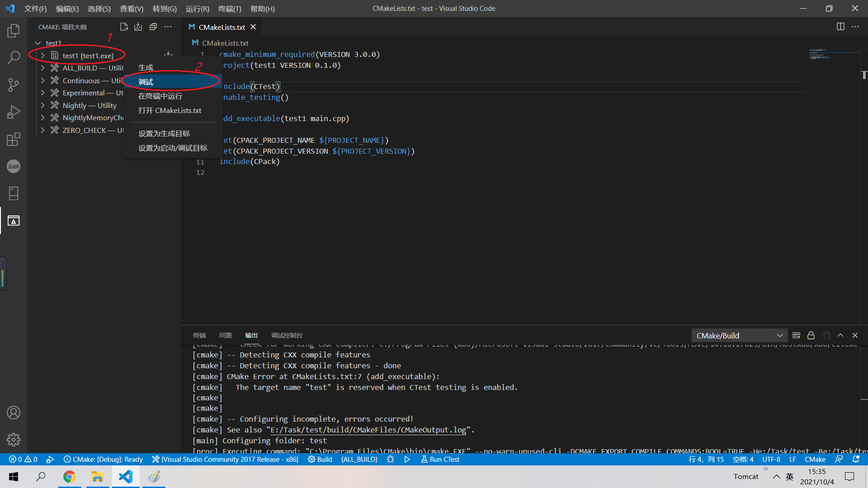
Task: Toggle the notifications bell in status bar
Action: [857, 459]
